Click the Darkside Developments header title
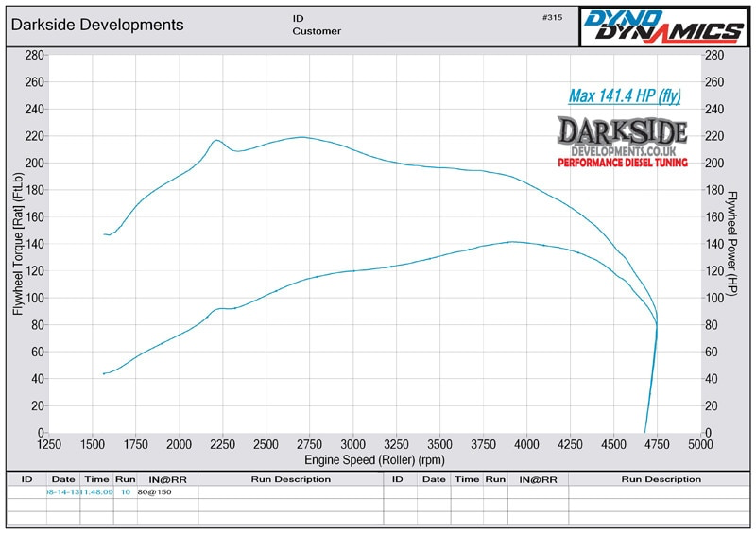 point(97,25)
